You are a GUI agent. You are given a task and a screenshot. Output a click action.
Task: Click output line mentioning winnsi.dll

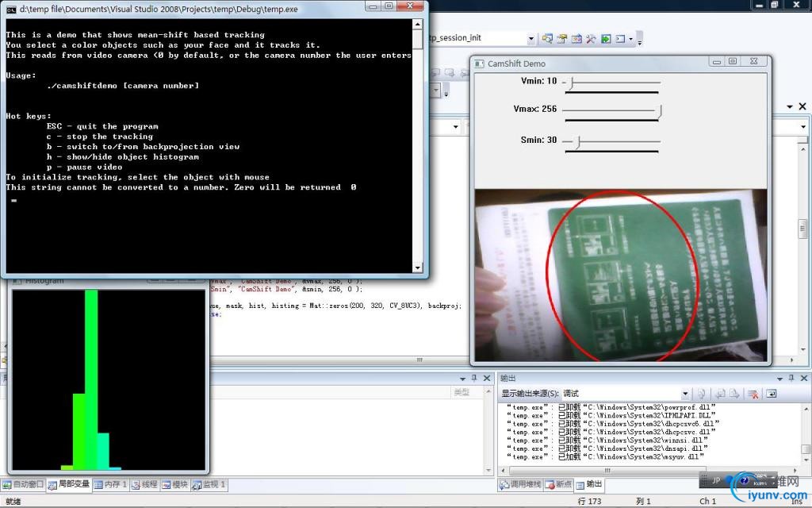point(607,440)
